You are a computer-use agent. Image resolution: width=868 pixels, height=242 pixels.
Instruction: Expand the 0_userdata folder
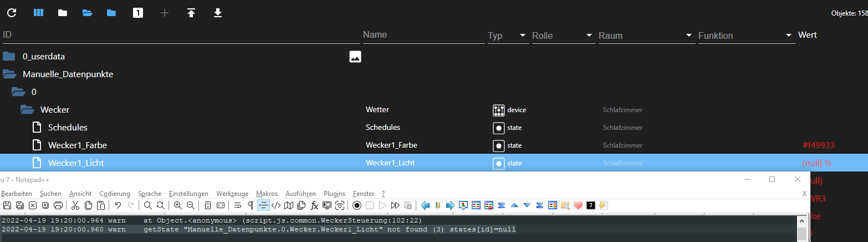(x=8, y=57)
